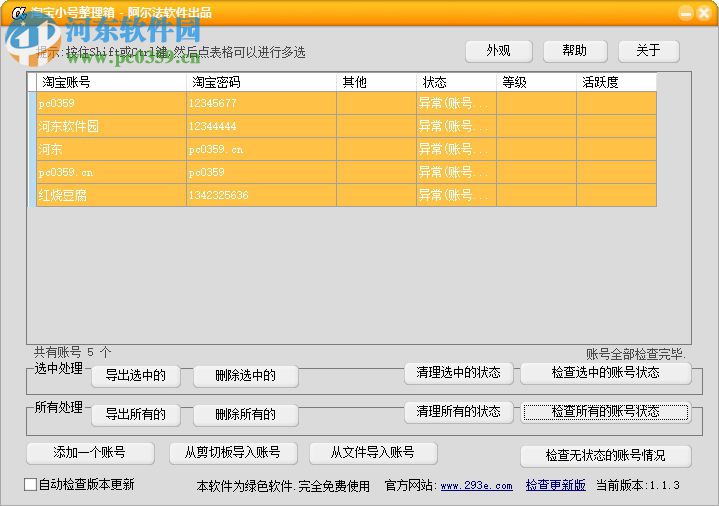The height and width of the screenshot is (506, 719).
Task: Sort by 淘宝账号 column header
Action: pyautogui.click(x=111, y=82)
